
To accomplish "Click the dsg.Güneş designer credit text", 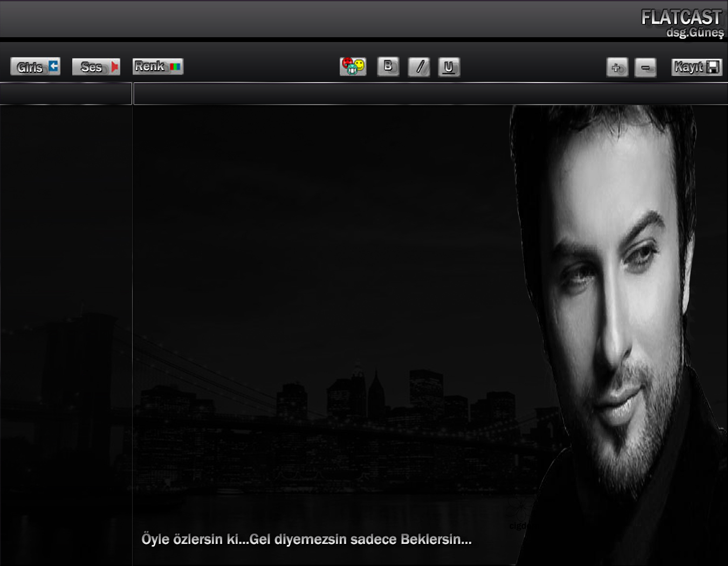I will tap(695, 32).
